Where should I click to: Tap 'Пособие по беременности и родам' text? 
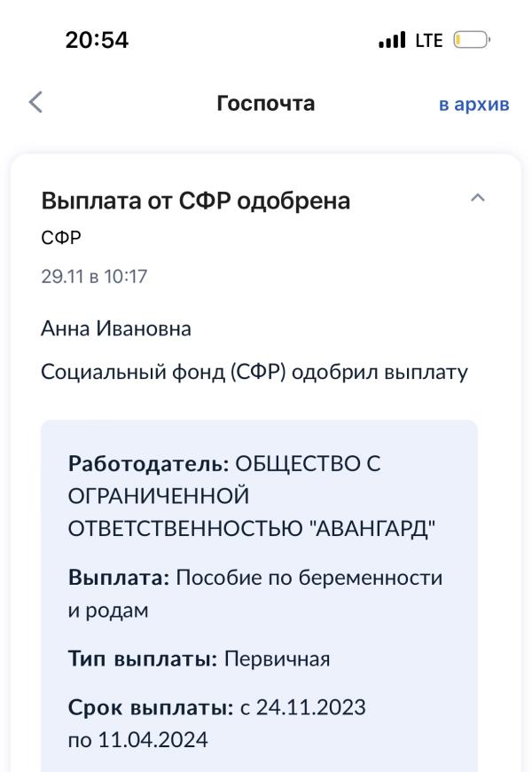coord(255,594)
